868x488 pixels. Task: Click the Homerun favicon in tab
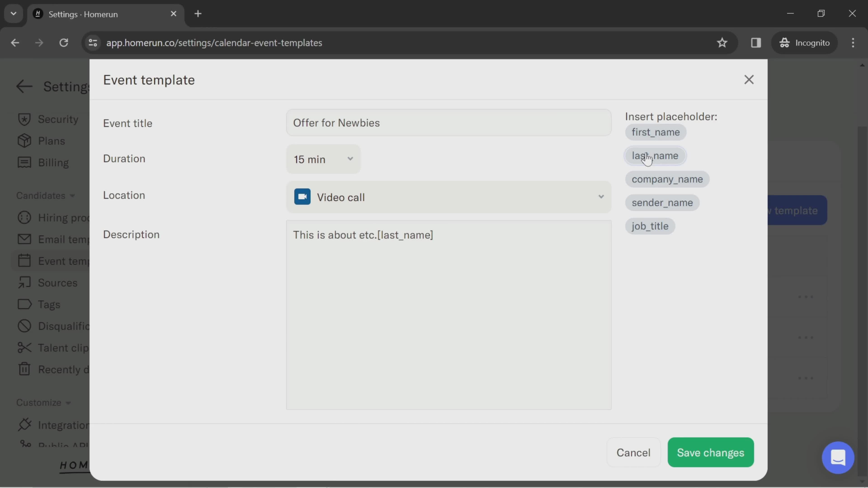click(x=38, y=13)
